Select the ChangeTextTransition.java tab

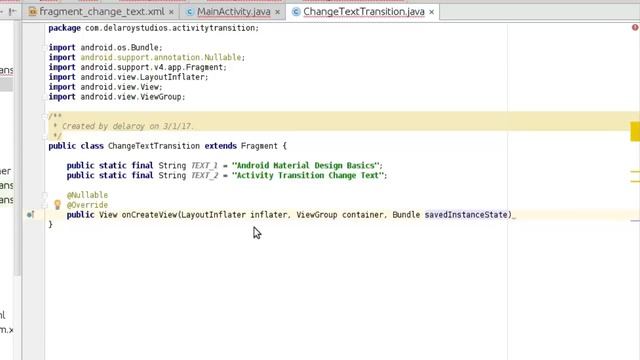point(364,12)
